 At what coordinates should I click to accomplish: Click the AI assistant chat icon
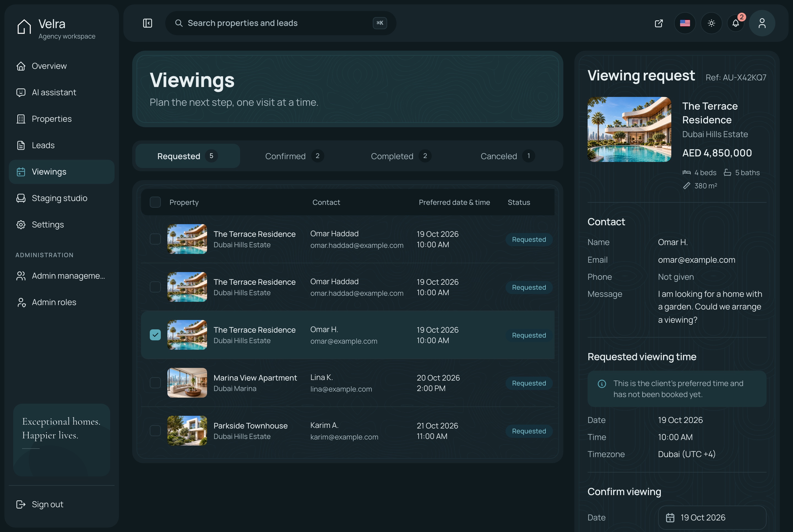(21, 92)
